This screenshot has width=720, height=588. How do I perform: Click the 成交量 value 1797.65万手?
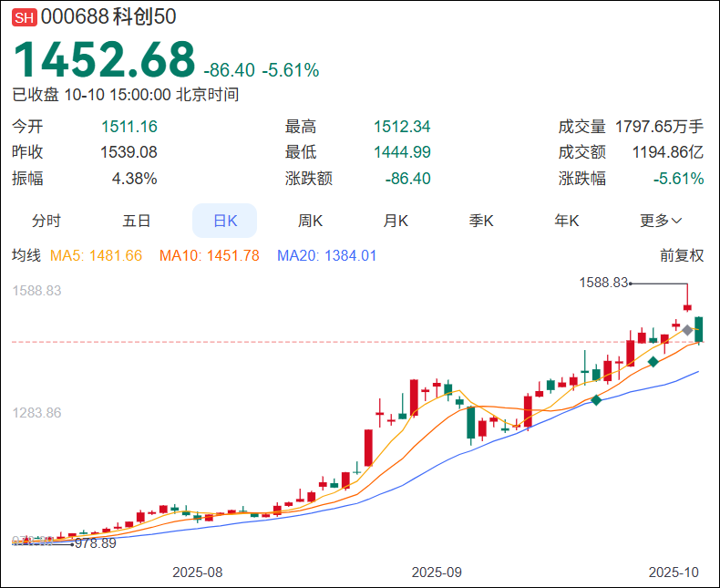pos(659,127)
